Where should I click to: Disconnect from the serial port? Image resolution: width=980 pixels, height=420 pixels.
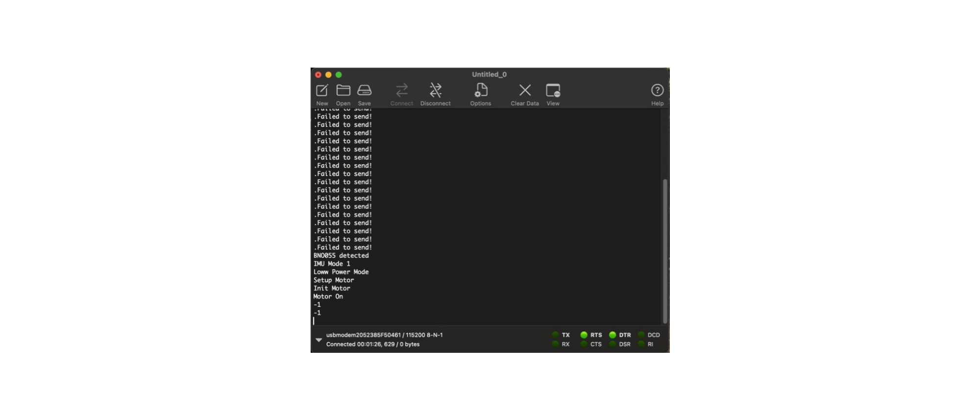tap(435, 91)
